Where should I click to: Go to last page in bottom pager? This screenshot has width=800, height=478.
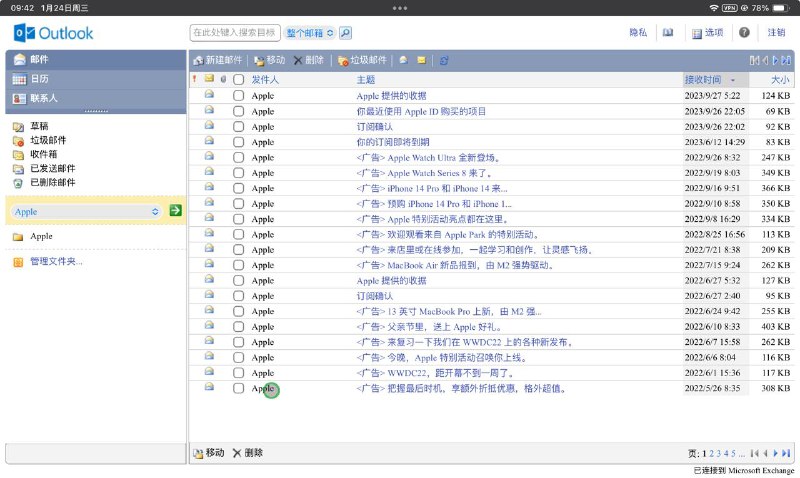coord(786,453)
